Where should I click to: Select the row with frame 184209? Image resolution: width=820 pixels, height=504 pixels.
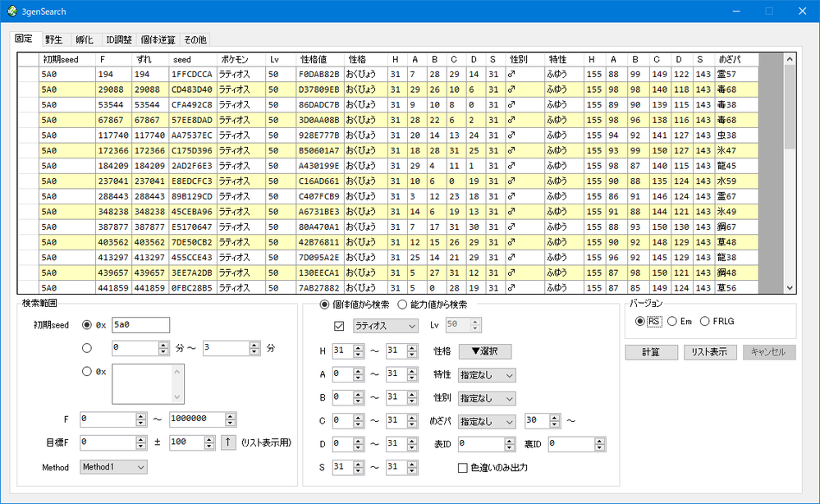point(388,166)
